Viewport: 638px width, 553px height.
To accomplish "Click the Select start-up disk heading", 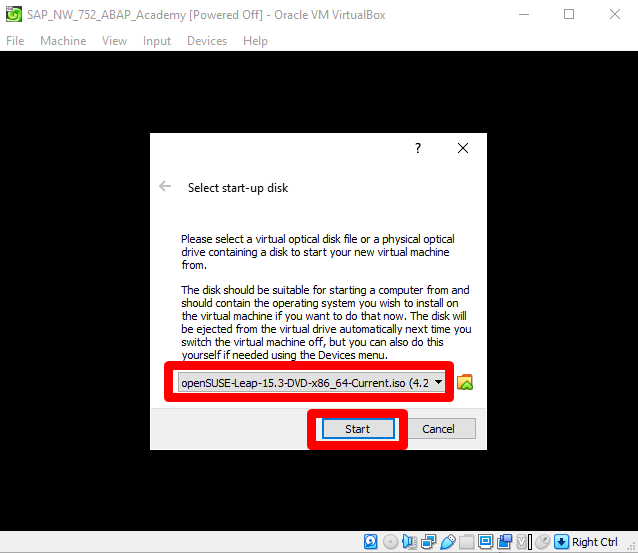I will pos(238,188).
